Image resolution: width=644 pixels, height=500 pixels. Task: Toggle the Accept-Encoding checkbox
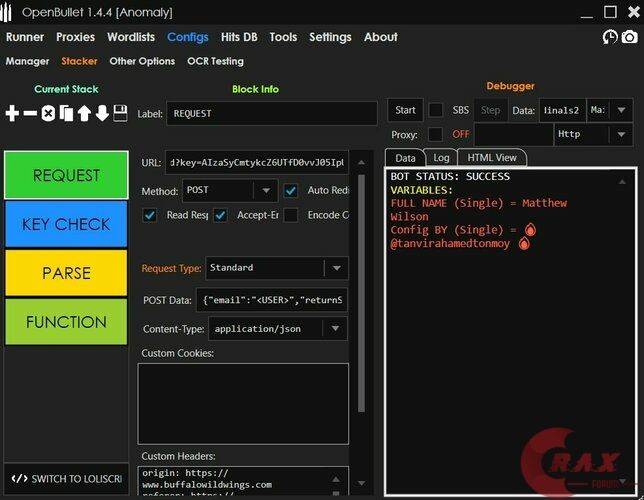click(220, 215)
